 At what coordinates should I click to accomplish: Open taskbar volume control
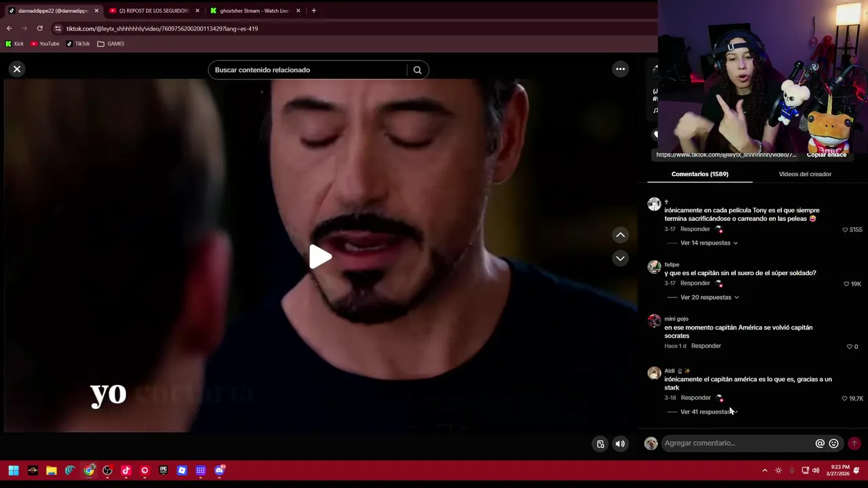(x=816, y=470)
